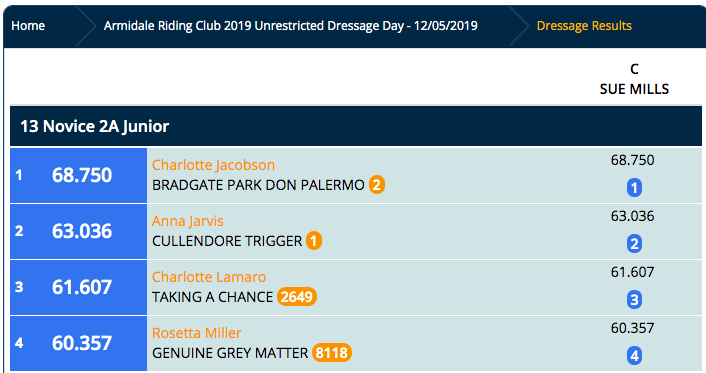Click orange badge 2 beside Bradgate Park Don Palermo
Screen dimensions: 706x373
coord(377,185)
